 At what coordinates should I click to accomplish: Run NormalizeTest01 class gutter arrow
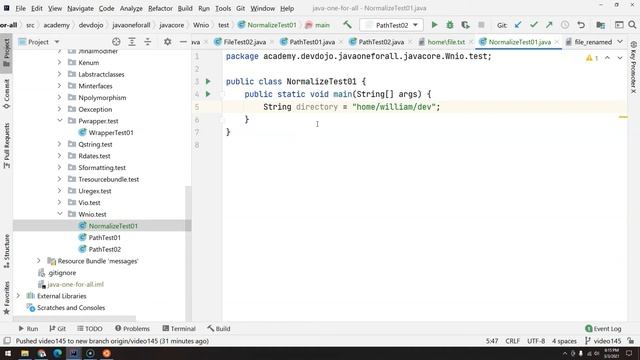[x=208, y=81]
